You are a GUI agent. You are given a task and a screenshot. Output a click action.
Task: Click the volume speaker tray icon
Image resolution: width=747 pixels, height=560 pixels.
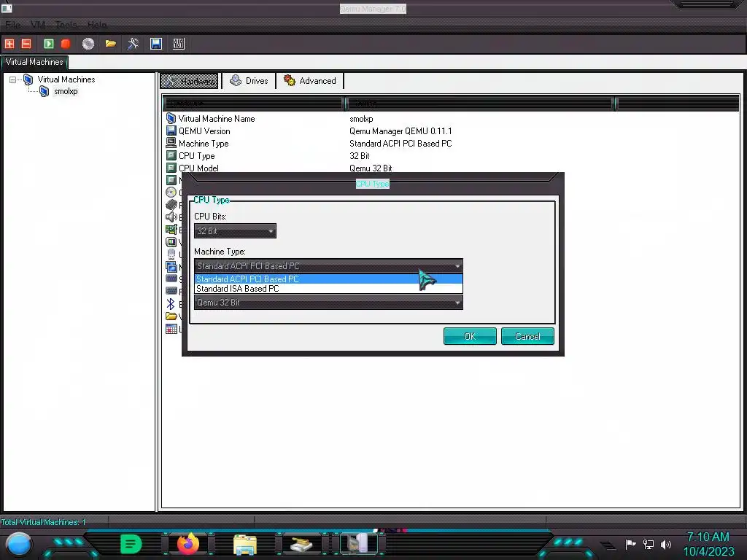(x=666, y=544)
